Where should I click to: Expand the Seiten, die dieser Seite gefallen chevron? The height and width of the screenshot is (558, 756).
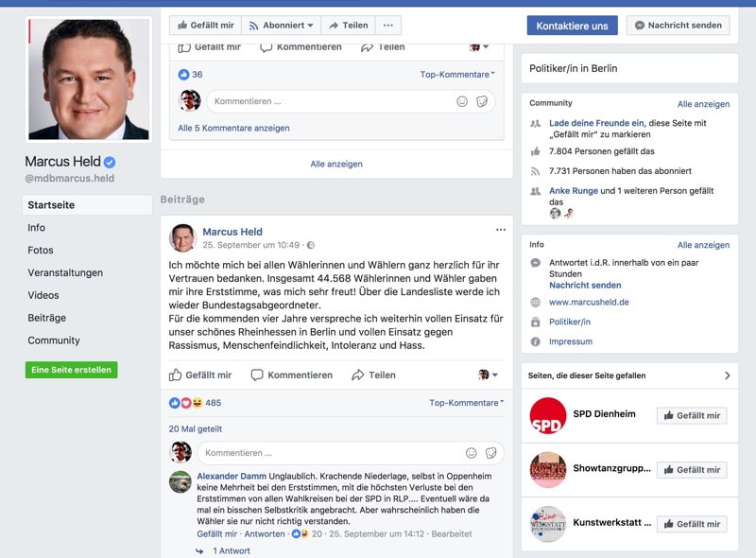(727, 375)
